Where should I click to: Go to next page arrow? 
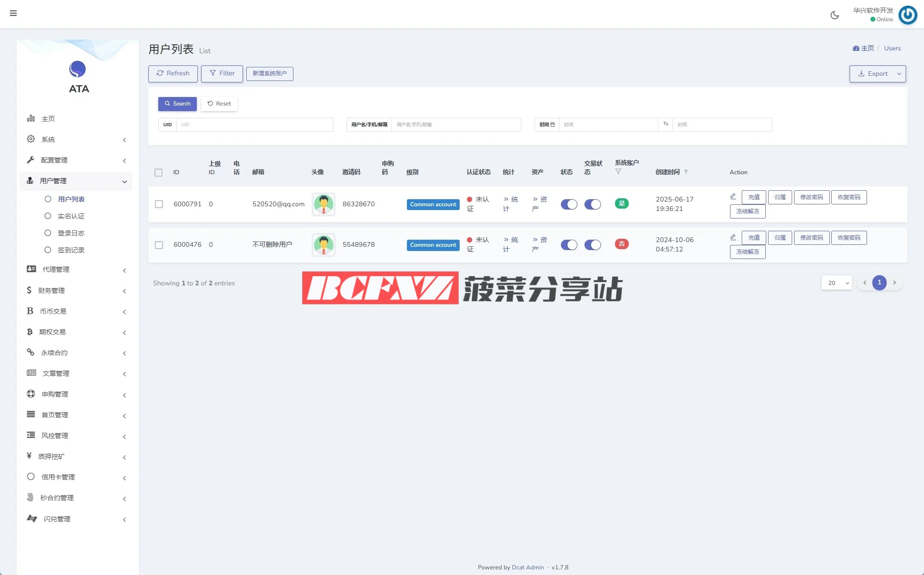(x=894, y=283)
